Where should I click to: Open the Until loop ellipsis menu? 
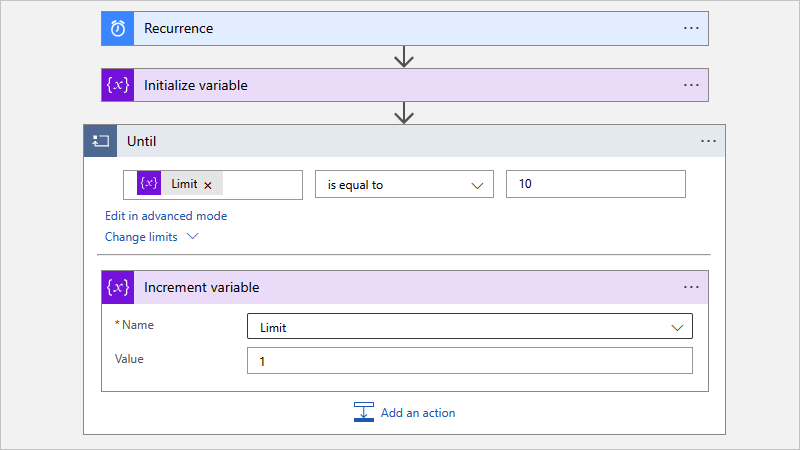[708, 141]
